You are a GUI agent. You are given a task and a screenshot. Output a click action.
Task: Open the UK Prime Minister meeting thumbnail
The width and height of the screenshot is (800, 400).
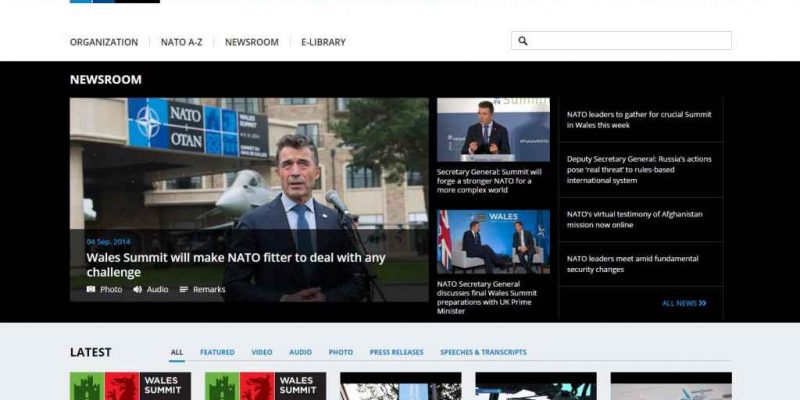(x=493, y=242)
